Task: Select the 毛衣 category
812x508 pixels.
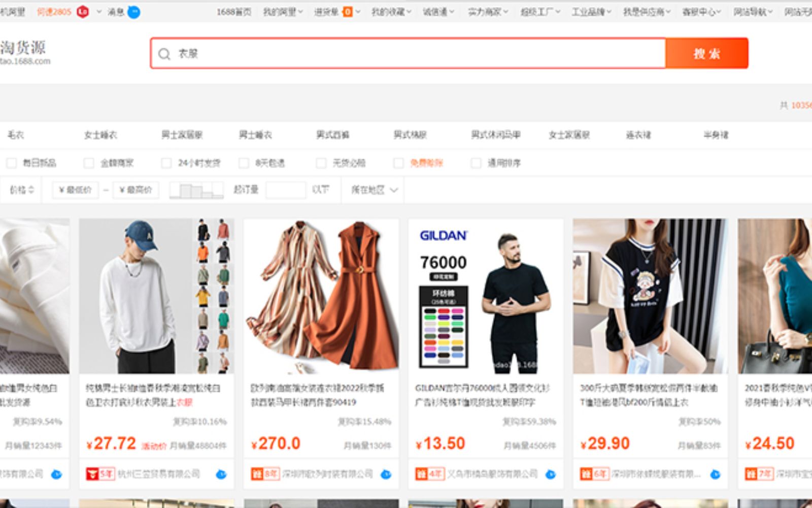Action: tap(16, 135)
